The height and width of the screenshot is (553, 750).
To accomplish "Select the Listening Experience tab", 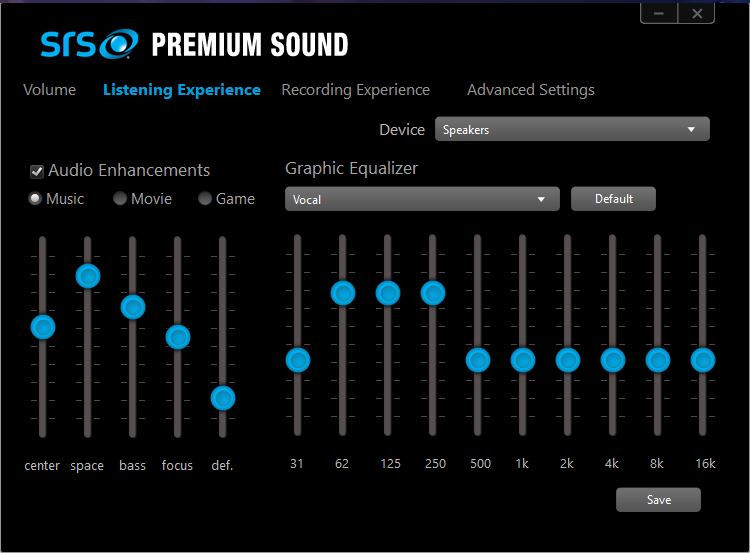I will 182,90.
